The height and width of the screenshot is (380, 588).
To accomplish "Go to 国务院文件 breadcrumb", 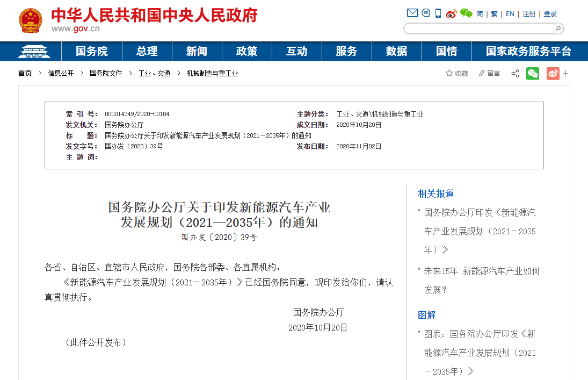I will click(x=106, y=73).
